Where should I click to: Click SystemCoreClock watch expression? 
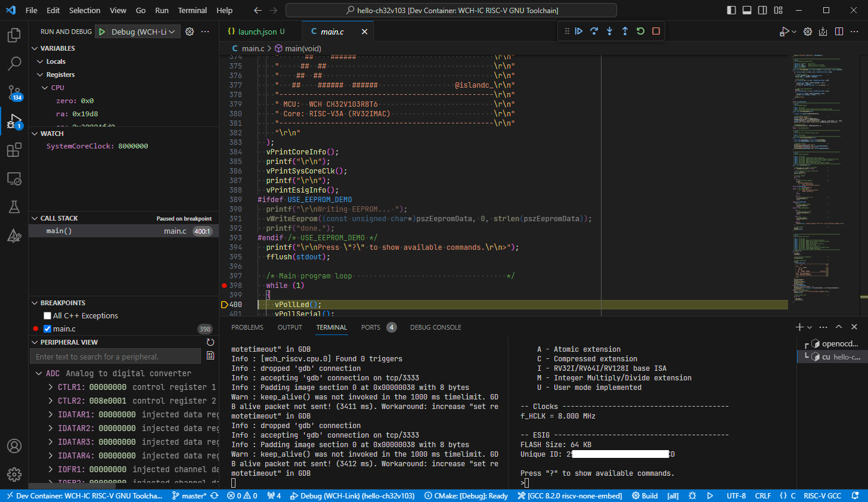click(x=97, y=146)
